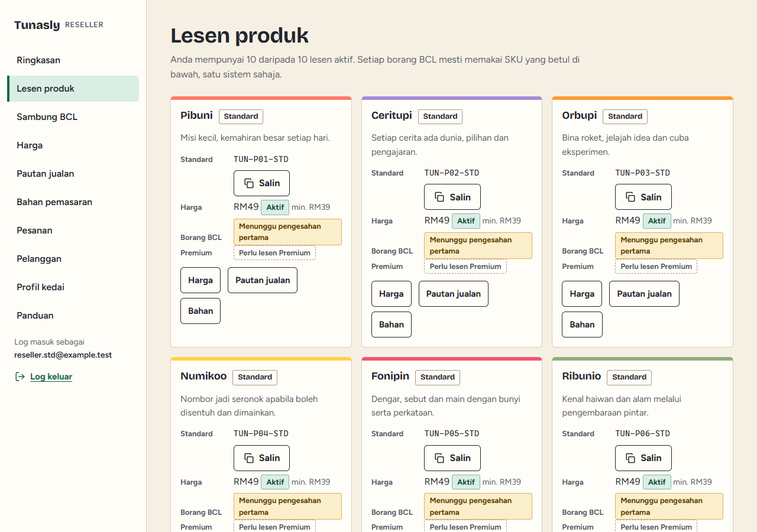Screen dimensions: 757x532
Task: Click Bahan on the Ceritupi card
Action: click(392, 325)
